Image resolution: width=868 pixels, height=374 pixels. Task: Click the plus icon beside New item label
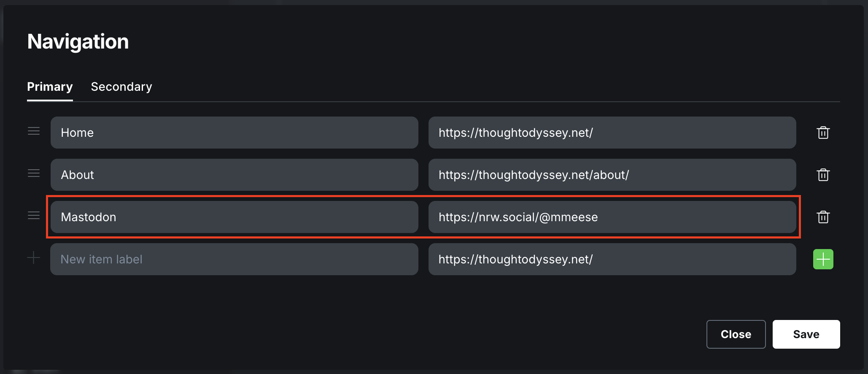[34, 257]
